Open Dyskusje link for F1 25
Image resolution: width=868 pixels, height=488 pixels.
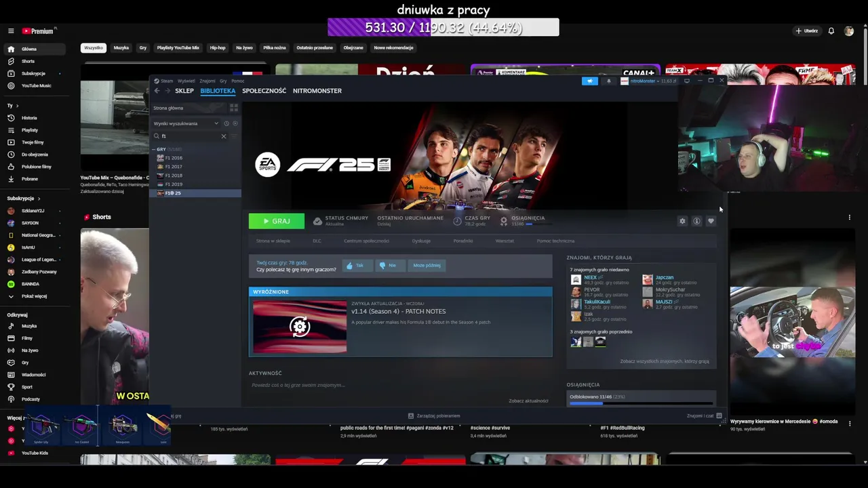(x=421, y=241)
